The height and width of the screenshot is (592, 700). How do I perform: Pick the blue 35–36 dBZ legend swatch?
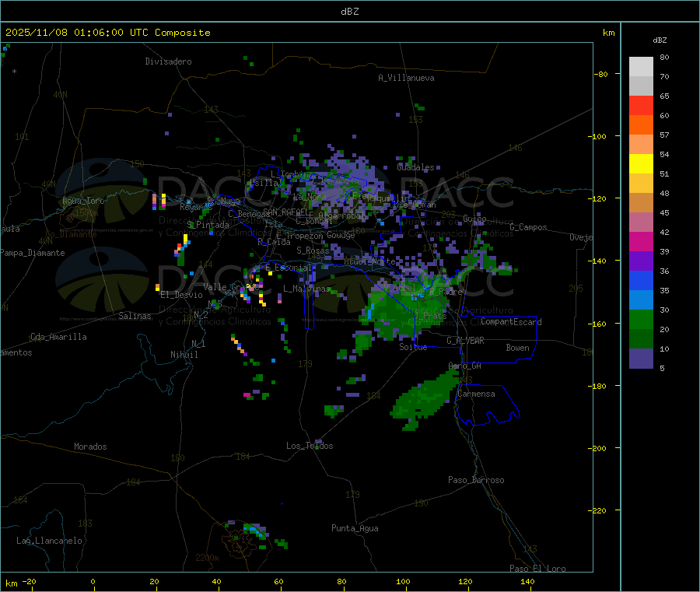click(x=641, y=280)
